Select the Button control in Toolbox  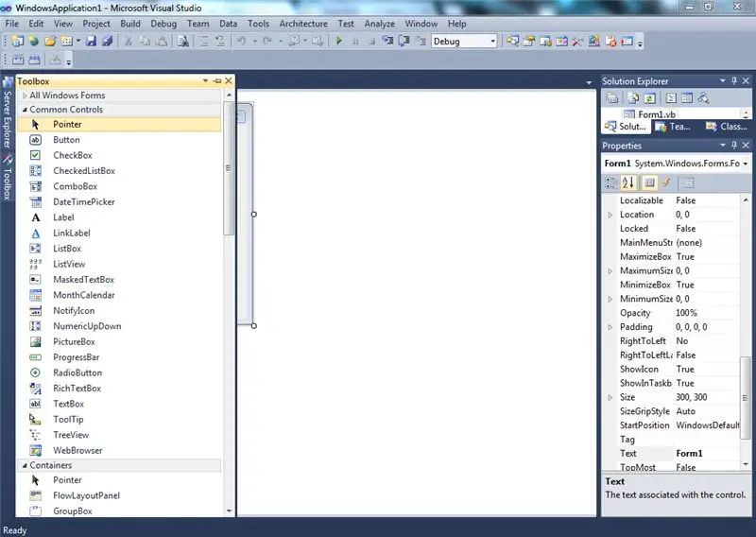(x=119, y=140)
